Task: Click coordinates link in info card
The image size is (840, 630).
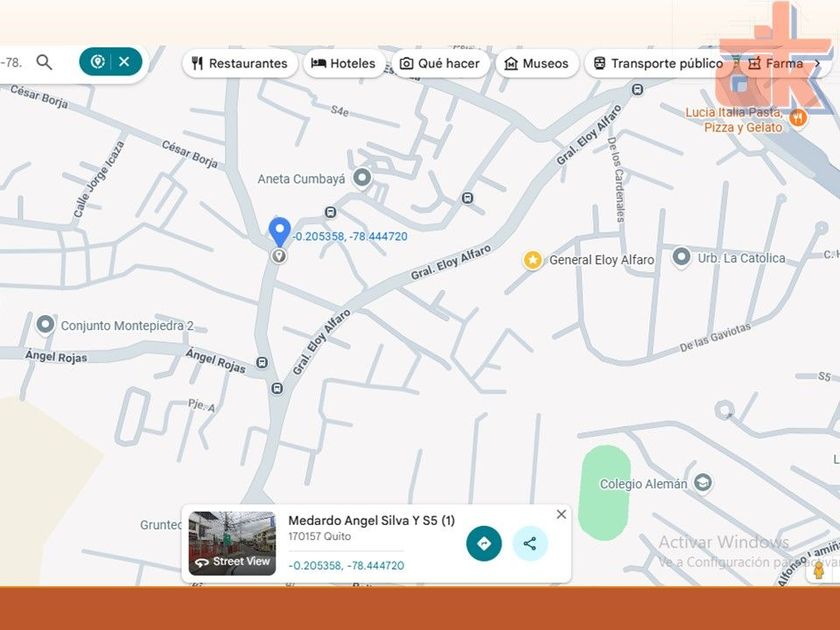Action: (346, 565)
